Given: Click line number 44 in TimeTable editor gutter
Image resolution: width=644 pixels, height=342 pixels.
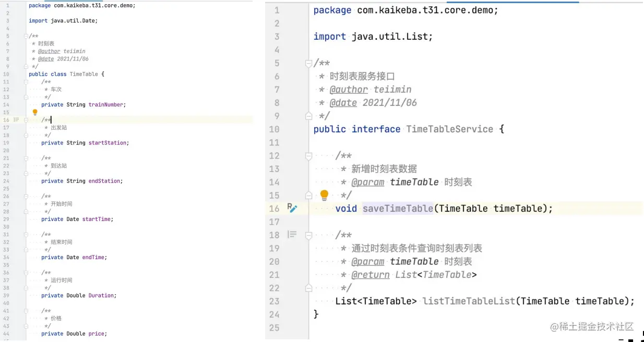Looking at the screenshot, I should (6, 334).
